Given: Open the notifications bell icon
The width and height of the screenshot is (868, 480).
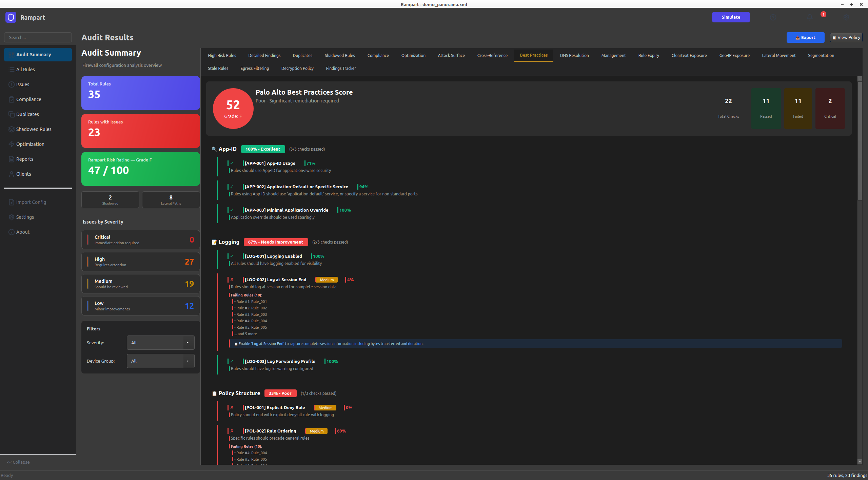Looking at the screenshot, I should pyautogui.click(x=810, y=17).
